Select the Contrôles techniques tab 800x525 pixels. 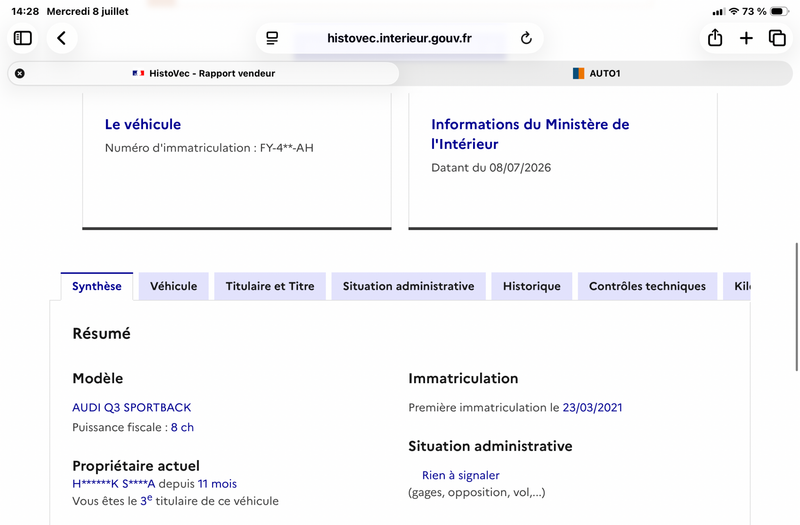[647, 286]
